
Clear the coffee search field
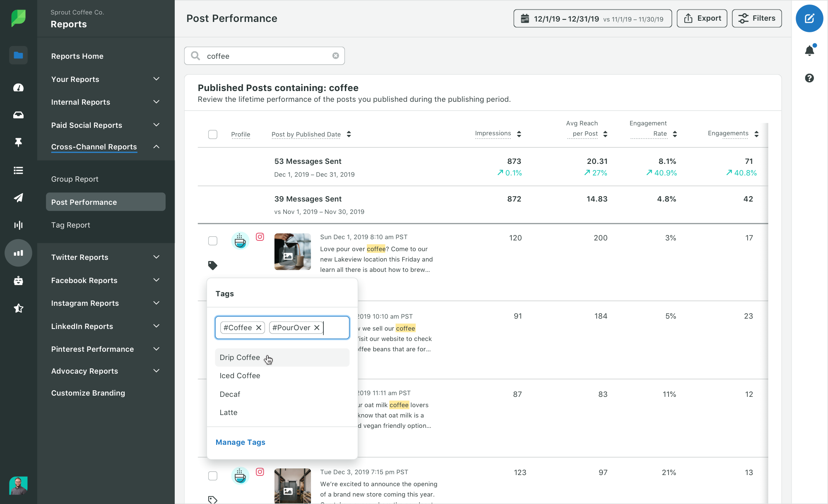(336, 56)
